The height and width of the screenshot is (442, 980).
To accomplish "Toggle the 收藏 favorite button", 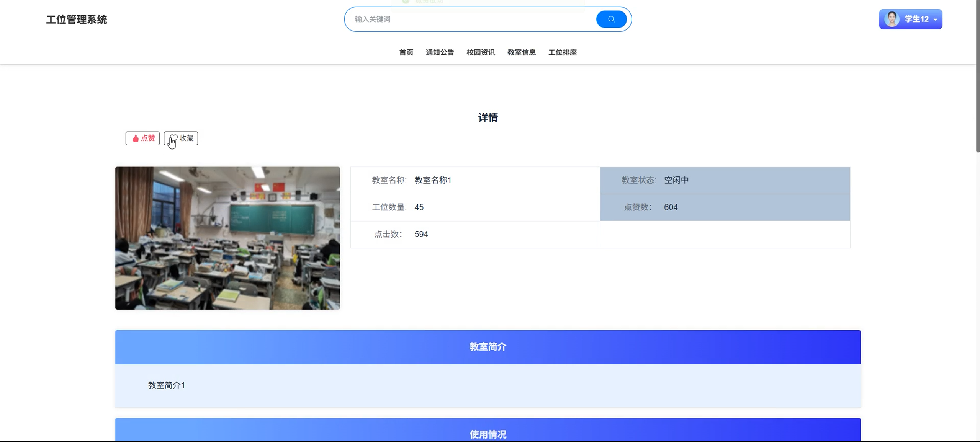I will click(181, 138).
